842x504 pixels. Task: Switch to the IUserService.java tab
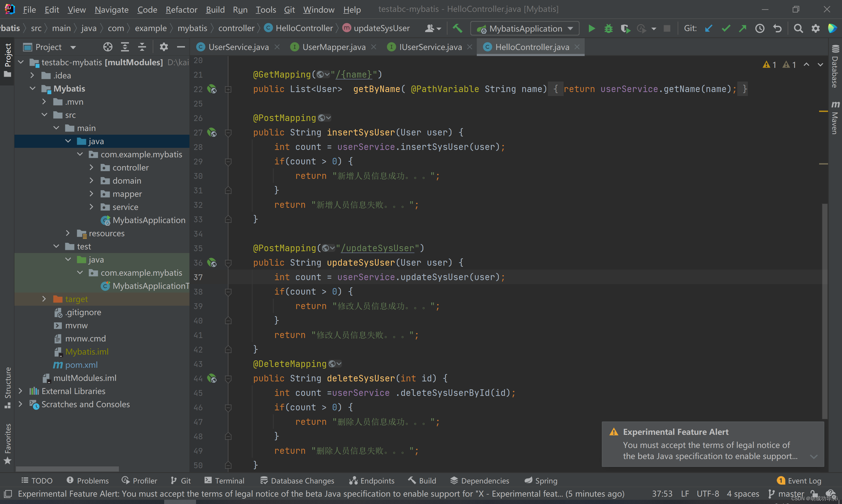coord(430,47)
